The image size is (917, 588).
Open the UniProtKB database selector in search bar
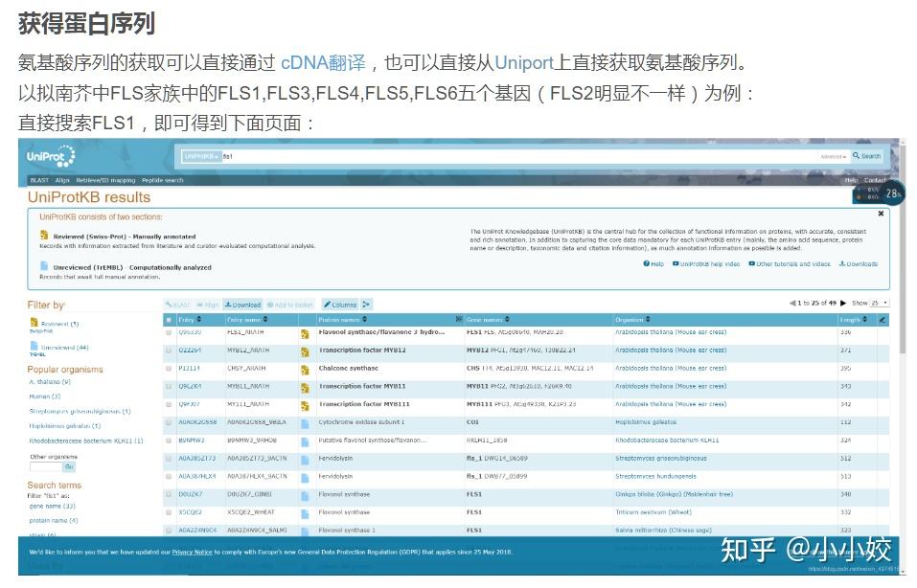[x=200, y=157]
